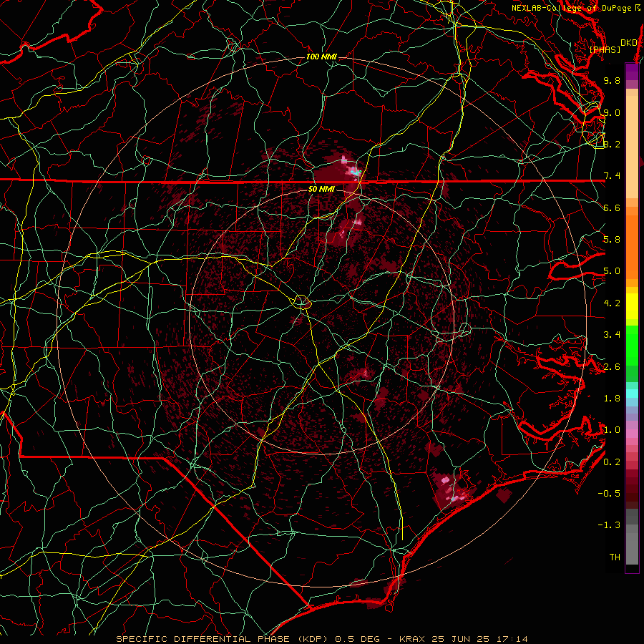Click the "TH" threshold label on the scale
Image resolution: width=644 pixels, height=644 pixels.
click(615, 557)
